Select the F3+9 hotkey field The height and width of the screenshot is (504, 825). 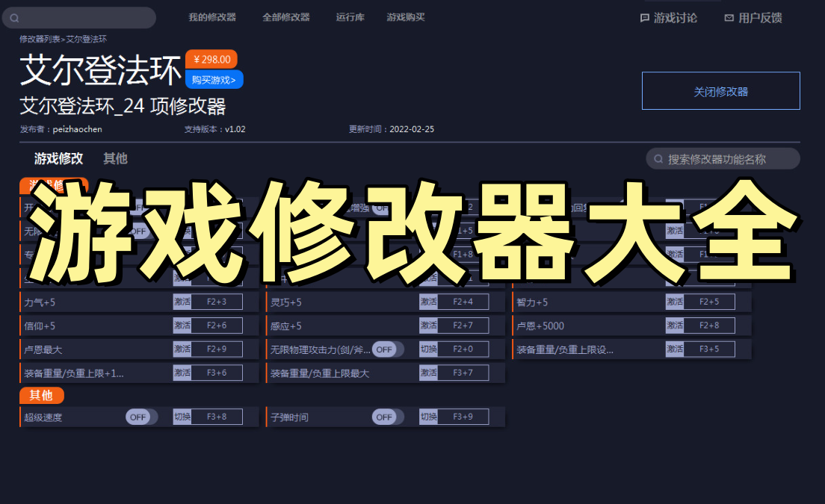pos(463,417)
